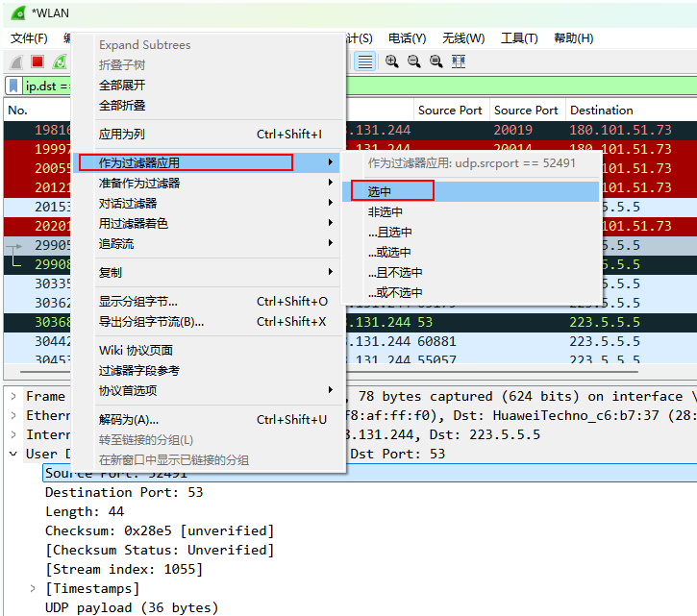This screenshot has width=697, height=616.
Task: Open the 文件(F) menu
Action: point(29,38)
